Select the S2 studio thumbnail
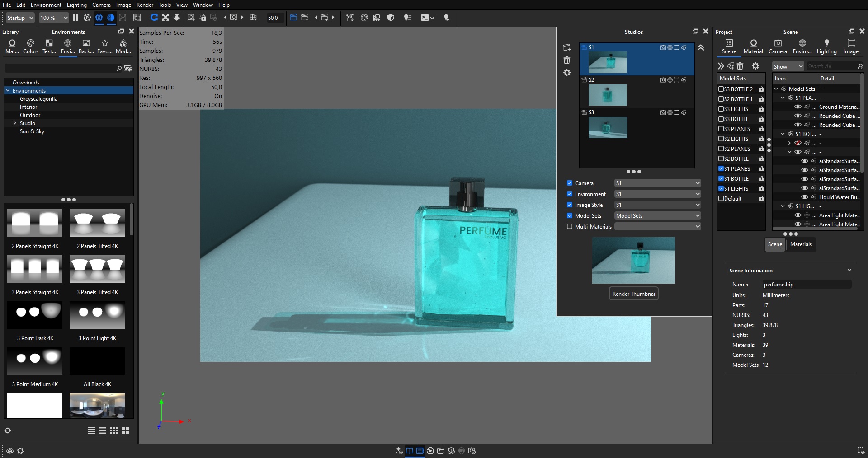The image size is (868, 458). 608,94
